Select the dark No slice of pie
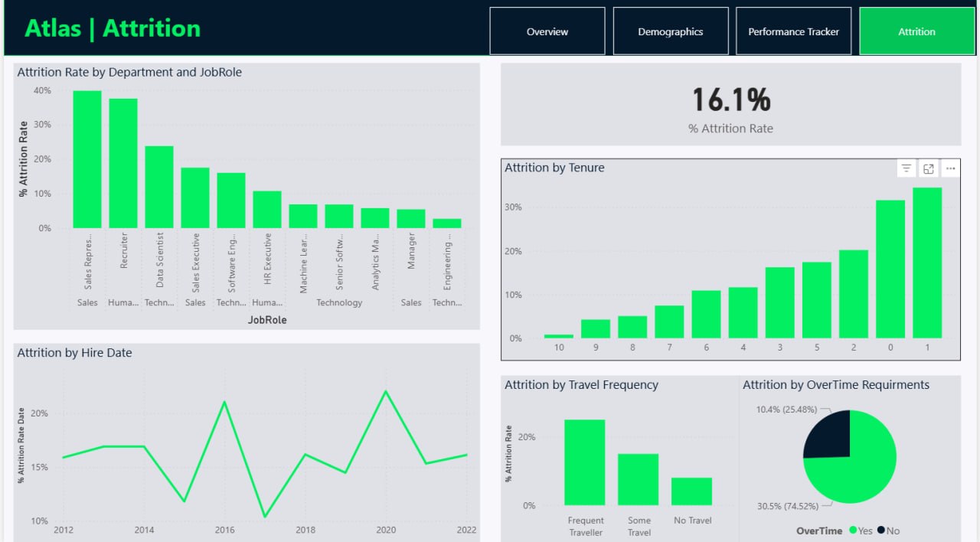 [x=831, y=436]
